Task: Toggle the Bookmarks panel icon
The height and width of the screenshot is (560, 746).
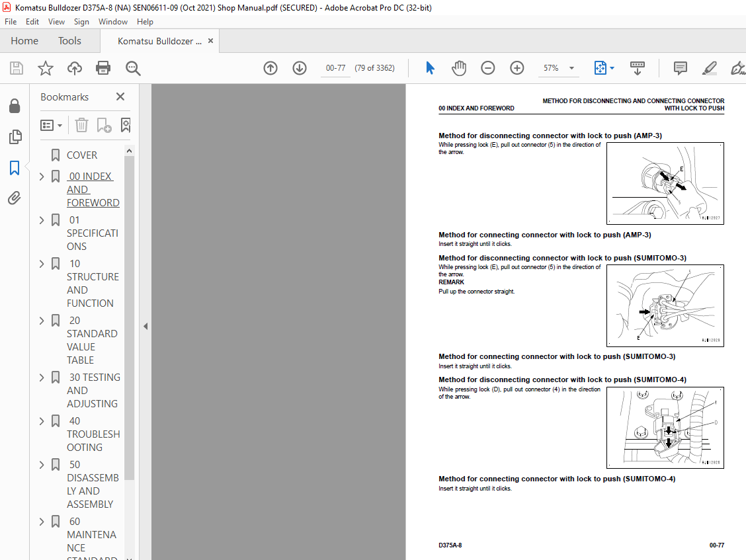Action: (15, 167)
